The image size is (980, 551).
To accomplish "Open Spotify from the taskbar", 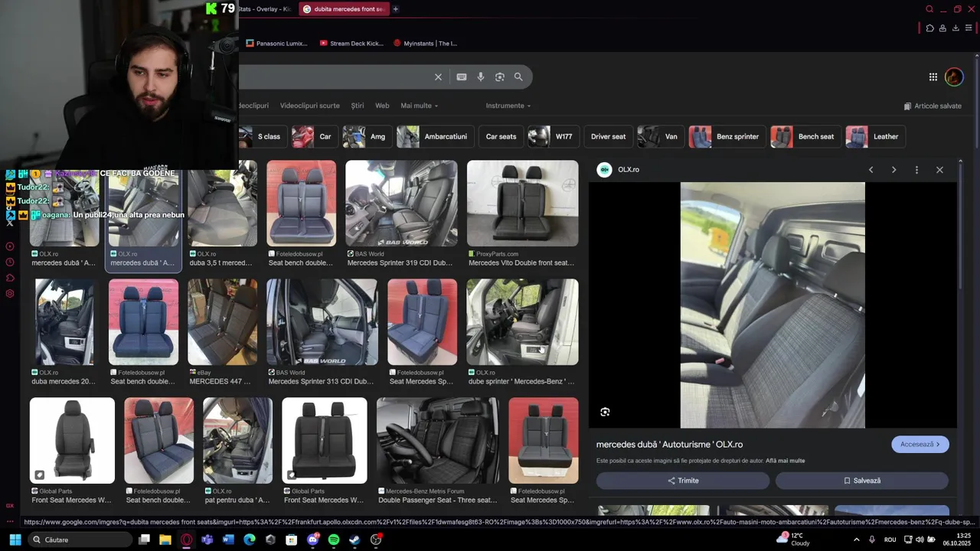I will (x=334, y=540).
